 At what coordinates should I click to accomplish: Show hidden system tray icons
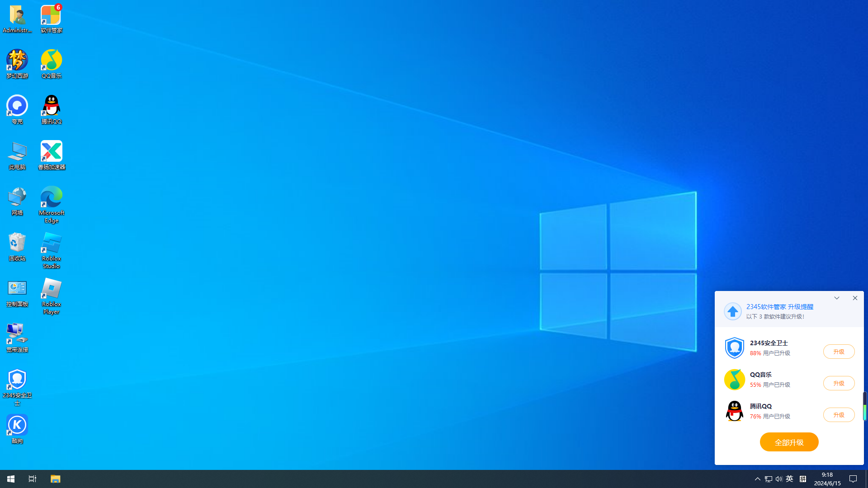click(x=758, y=479)
